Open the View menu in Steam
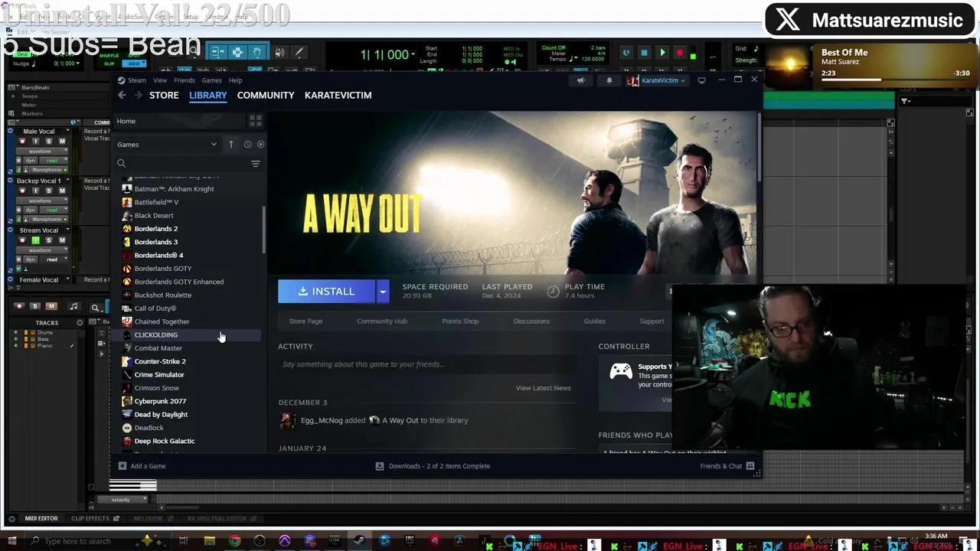Viewport: 980px width, 551px height. click(160, 80)
